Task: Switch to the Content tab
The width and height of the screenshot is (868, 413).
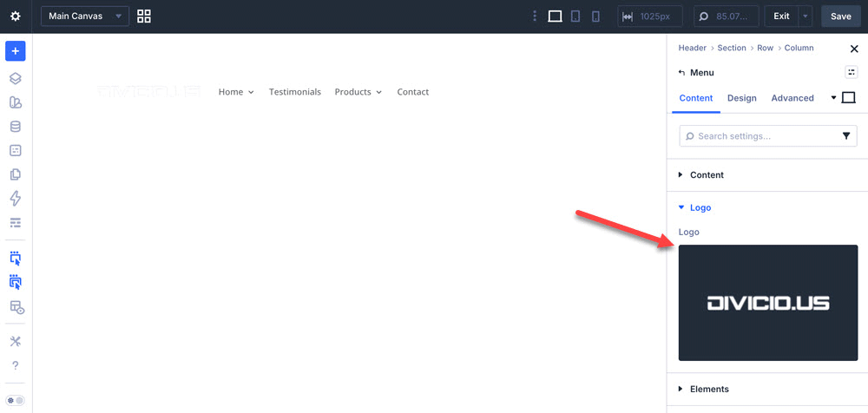Action: click(x=696, y=98)
